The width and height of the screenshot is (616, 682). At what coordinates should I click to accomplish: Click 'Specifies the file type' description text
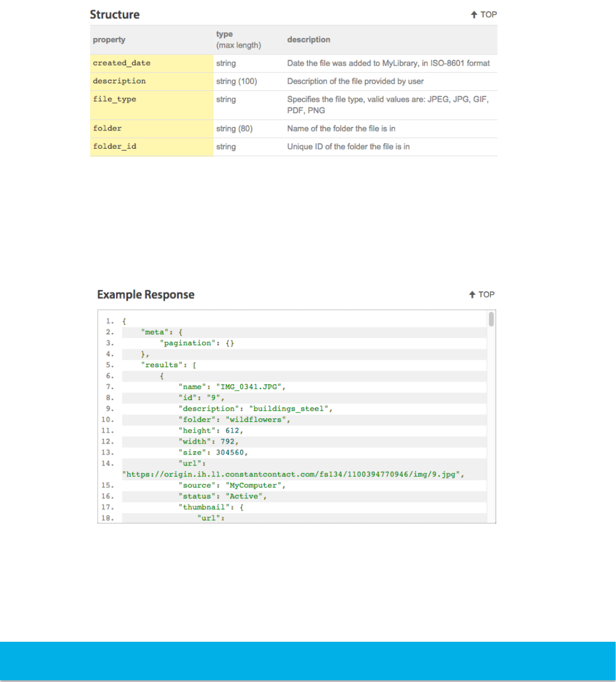[388, 105]
